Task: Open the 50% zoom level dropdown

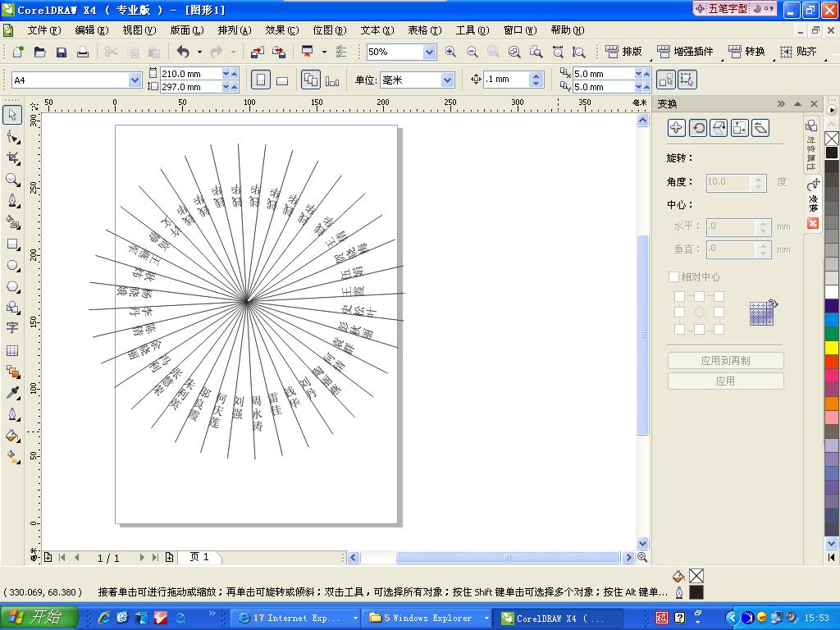Action: [428, 52]
